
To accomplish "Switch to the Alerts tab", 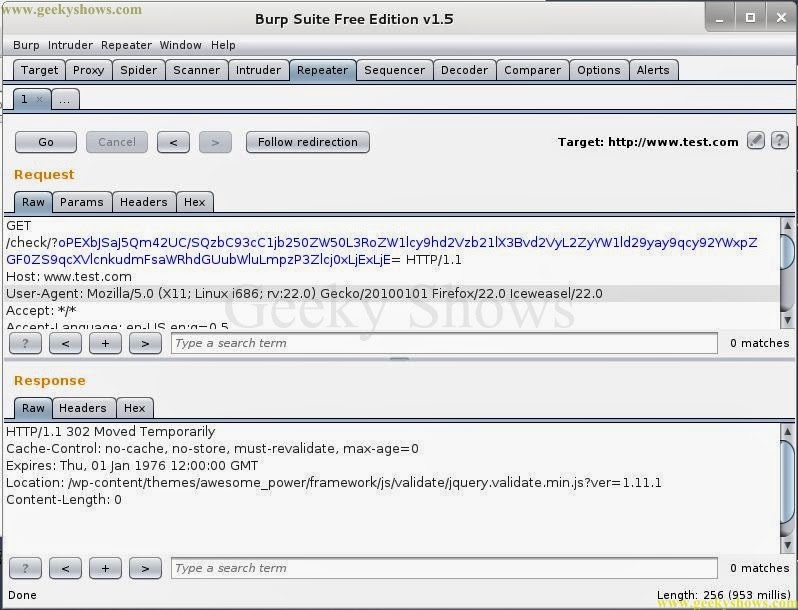I will click(x=653, y=70).
